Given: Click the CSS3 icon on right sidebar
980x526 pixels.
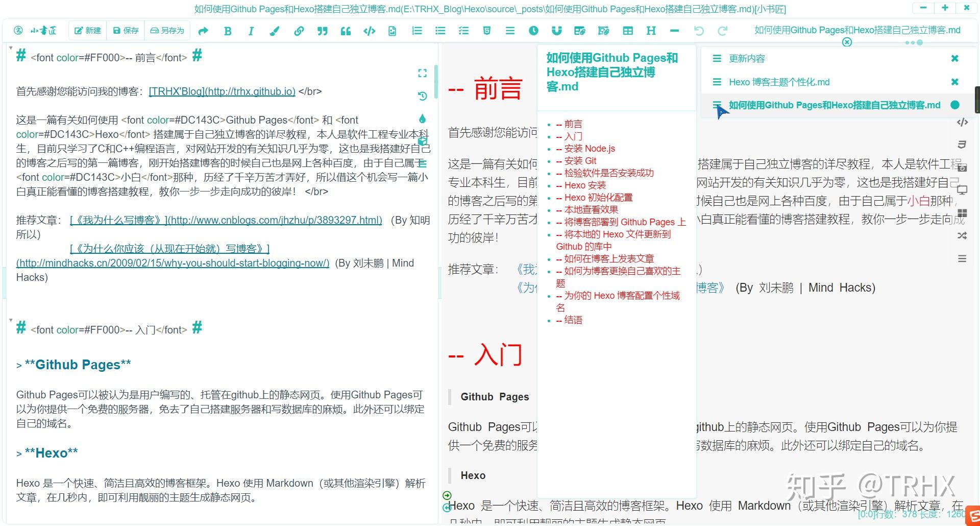Looking at the screenshot, I should [962, 145].
